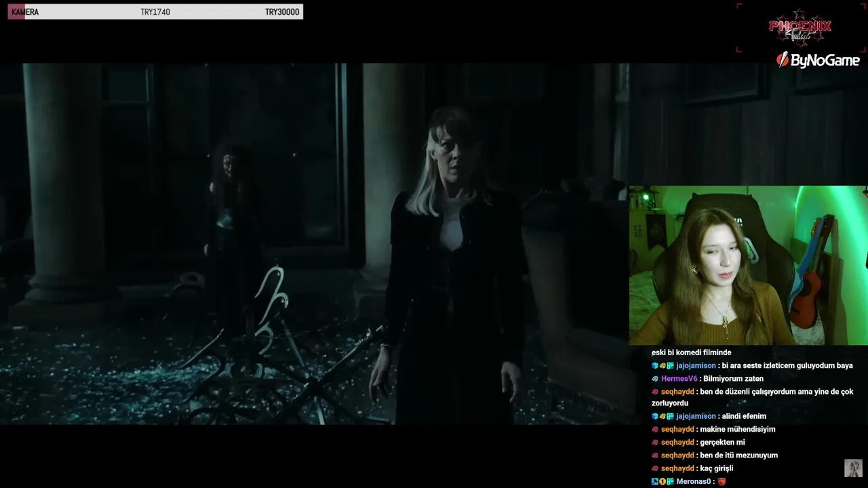Screen dimensions: 868x488
Task: Click the teal grid badge beside Meronas0
Action: coord(670,481)
